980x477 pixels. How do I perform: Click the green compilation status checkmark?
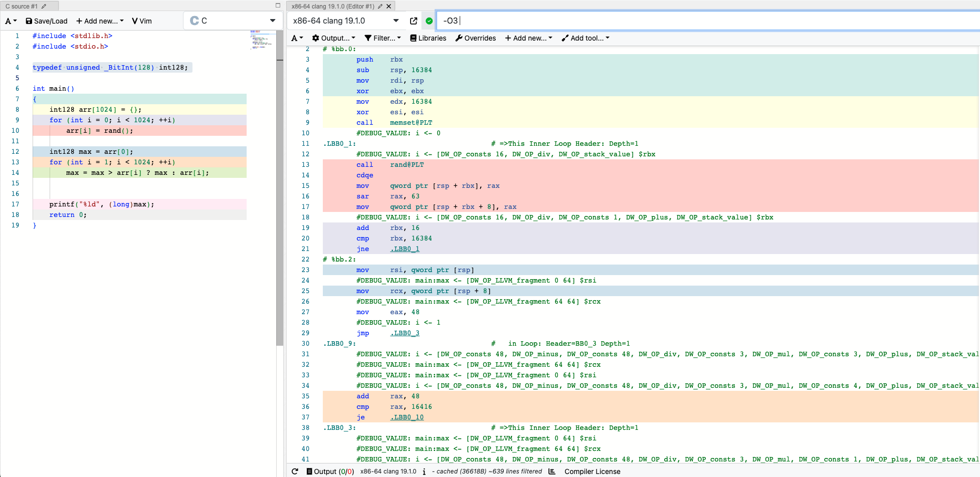[x=429, y=21]
